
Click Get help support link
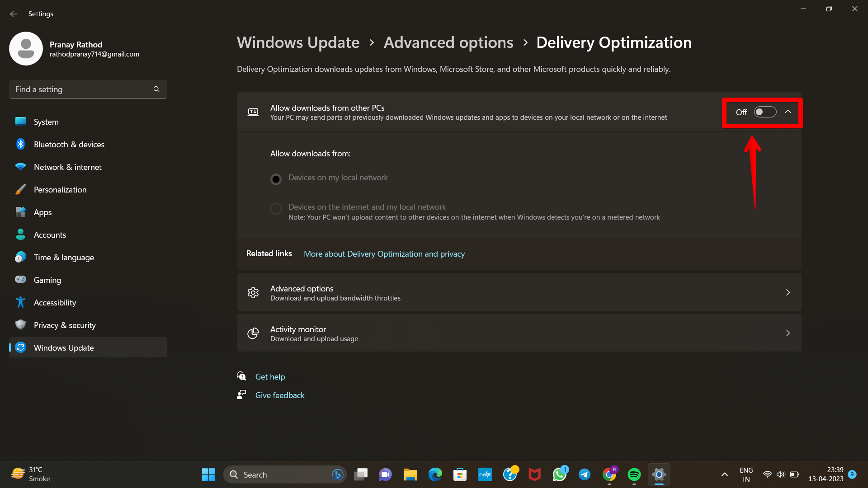[x=269, y=376]
